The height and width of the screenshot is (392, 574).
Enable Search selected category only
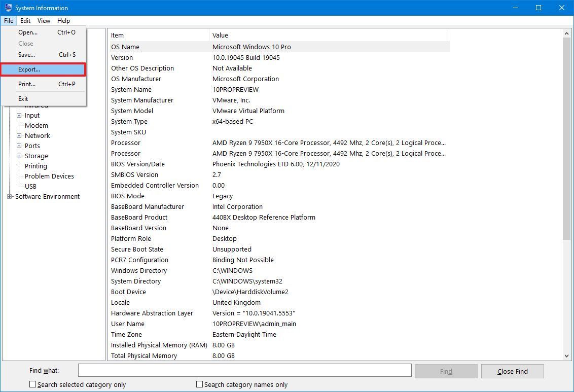tap(32, 384)
